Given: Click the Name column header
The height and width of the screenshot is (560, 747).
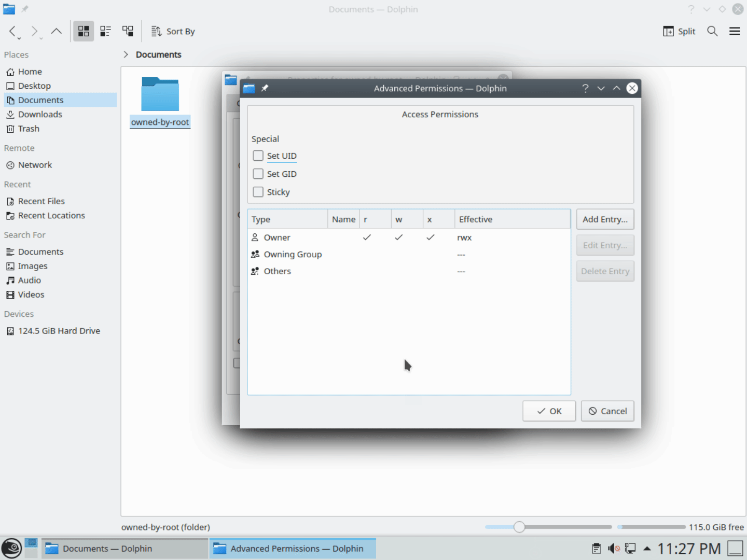Looking at the screenshot, I should point(343,219).
